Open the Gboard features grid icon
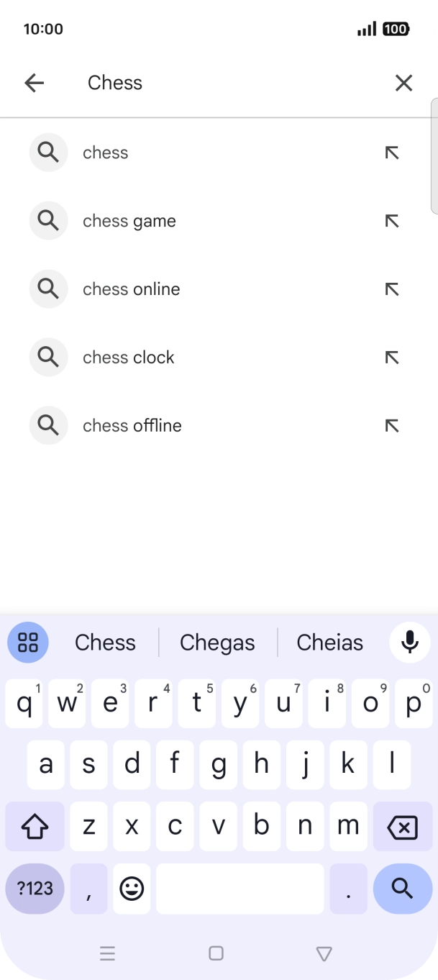438x980 pixels. pyautogui.click(x=27, y=642)
